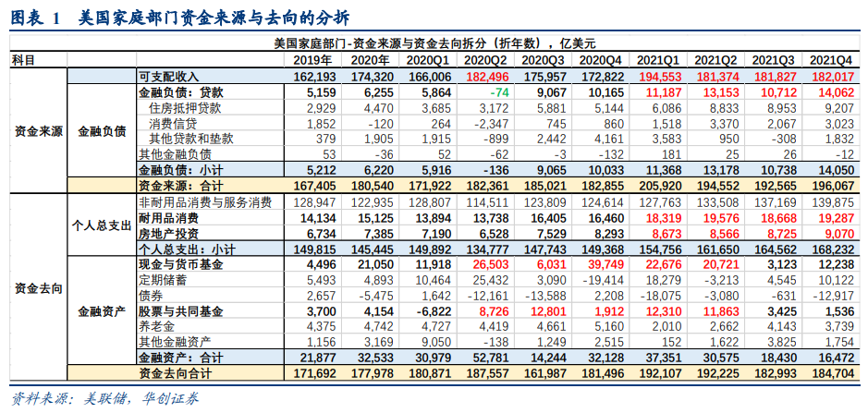Screen dimensions: 868x413
Task: Select the 2021Q4 column header
Action: pos(829,60)
